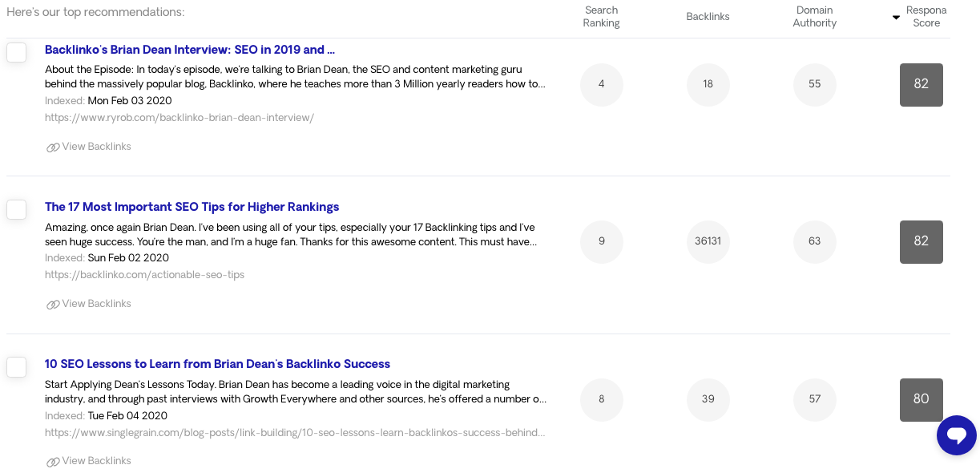The image size is (980, 469).
Task: Open the chat widget bubble icon
Action: [957, 435]
